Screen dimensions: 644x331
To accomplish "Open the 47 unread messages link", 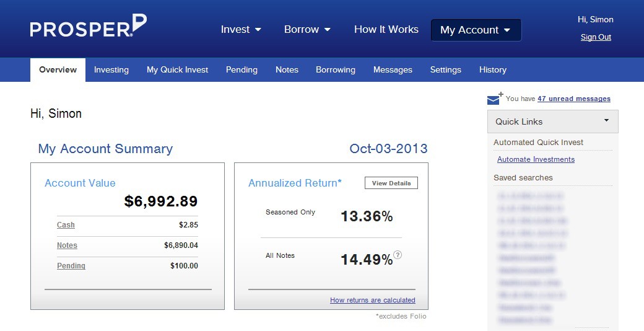I will point(573,99).
